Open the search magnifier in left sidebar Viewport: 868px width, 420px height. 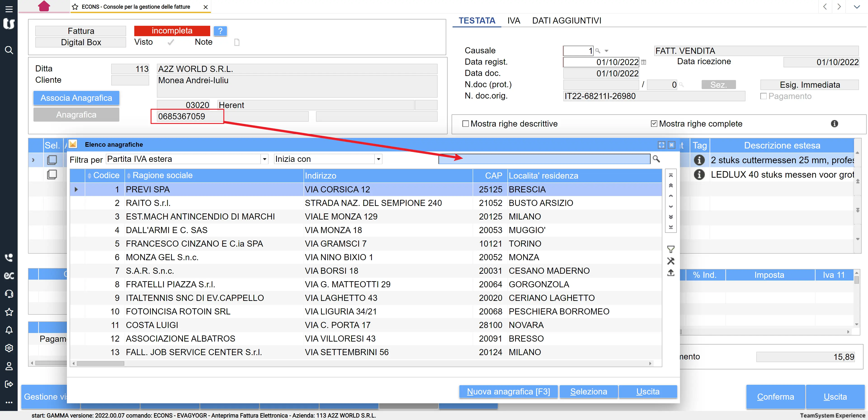point(9,50)
